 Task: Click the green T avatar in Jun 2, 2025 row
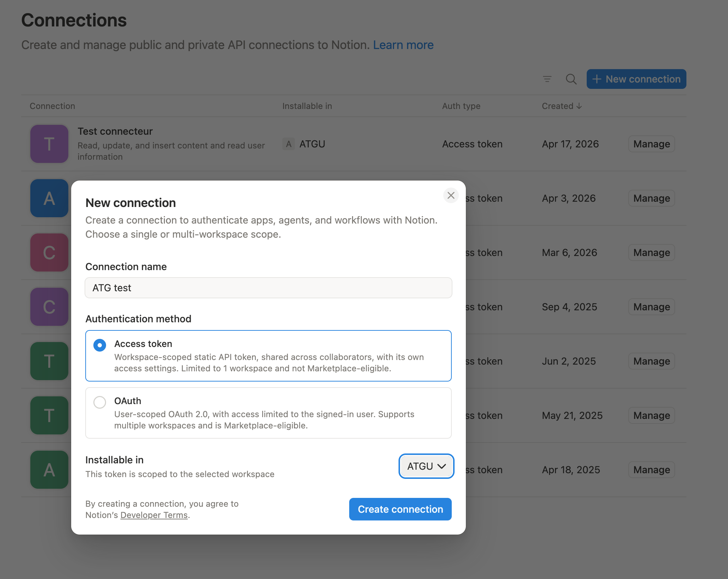point(49,361)
